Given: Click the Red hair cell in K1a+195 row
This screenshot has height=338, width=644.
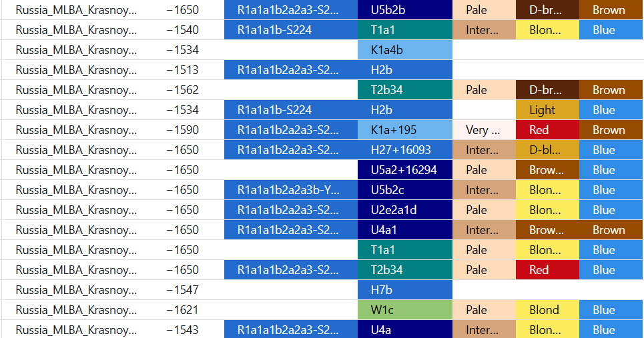Looking at the screenshot, I should pos(547,130).
